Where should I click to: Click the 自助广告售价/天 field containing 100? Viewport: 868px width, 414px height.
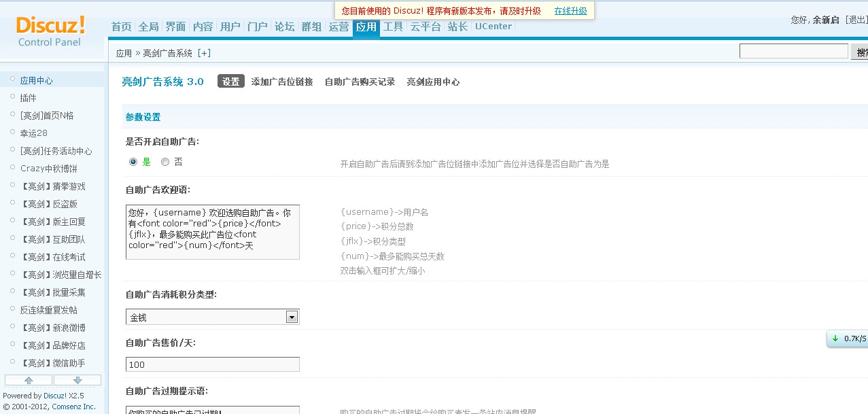213,364
